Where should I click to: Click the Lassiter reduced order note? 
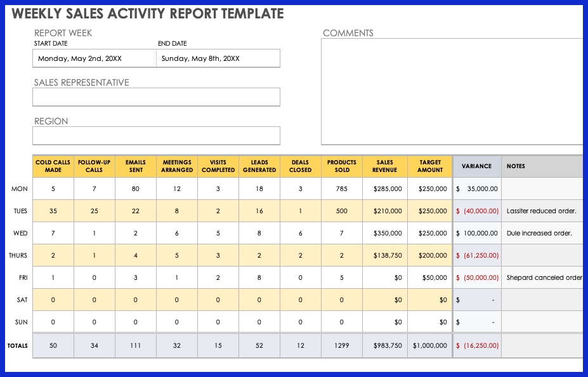tap(541, 211)
